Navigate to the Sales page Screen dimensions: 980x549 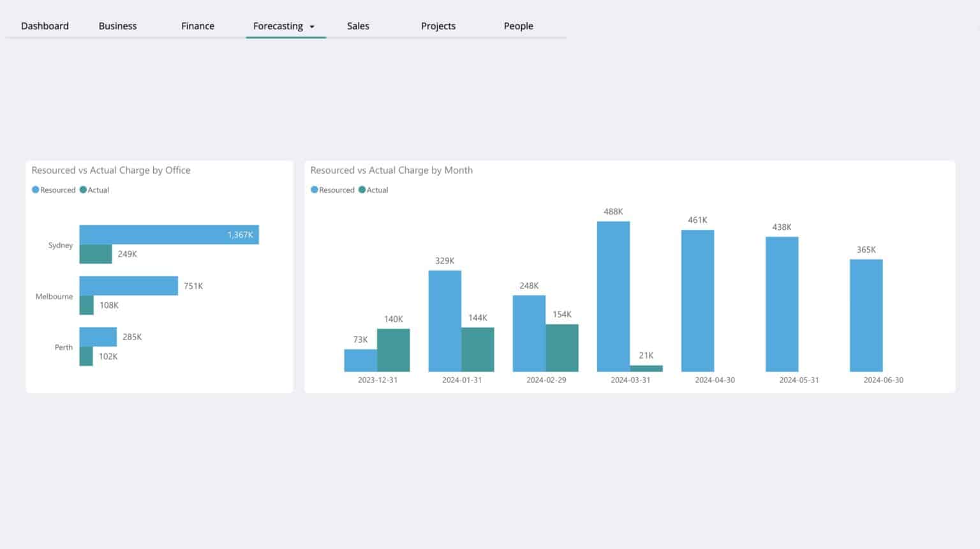(358, 26)
